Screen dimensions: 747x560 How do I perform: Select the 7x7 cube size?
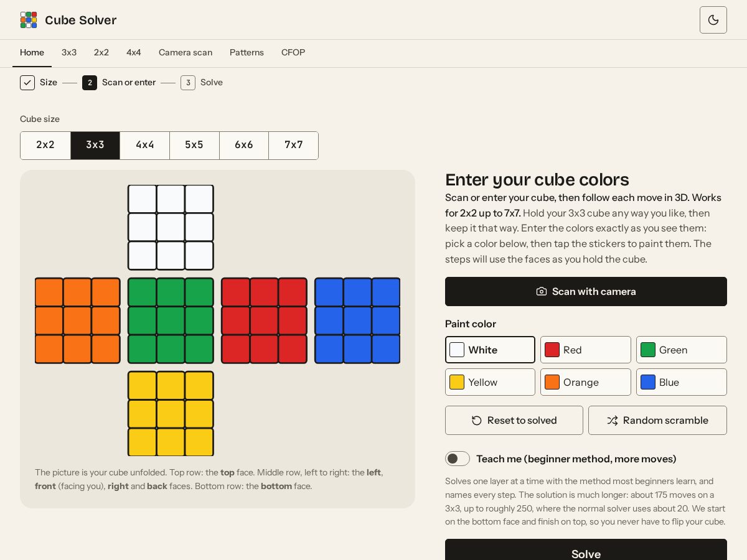[294, 145]
